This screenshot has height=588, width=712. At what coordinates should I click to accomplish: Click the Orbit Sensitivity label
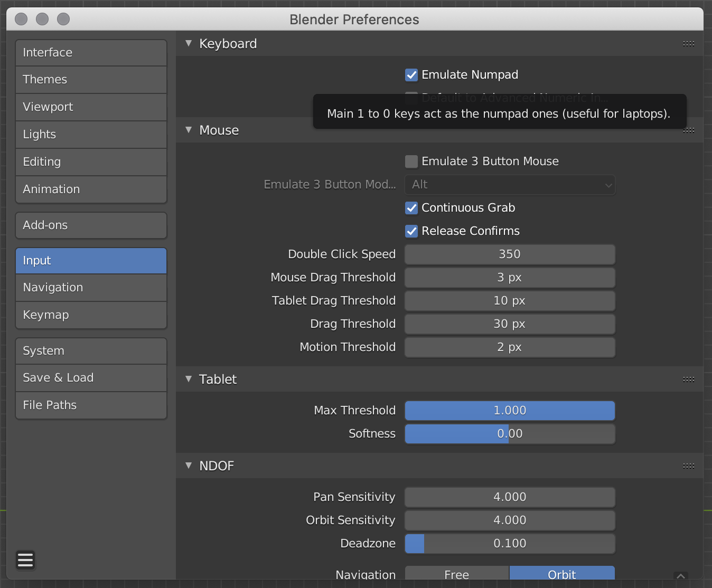point(351,520)
